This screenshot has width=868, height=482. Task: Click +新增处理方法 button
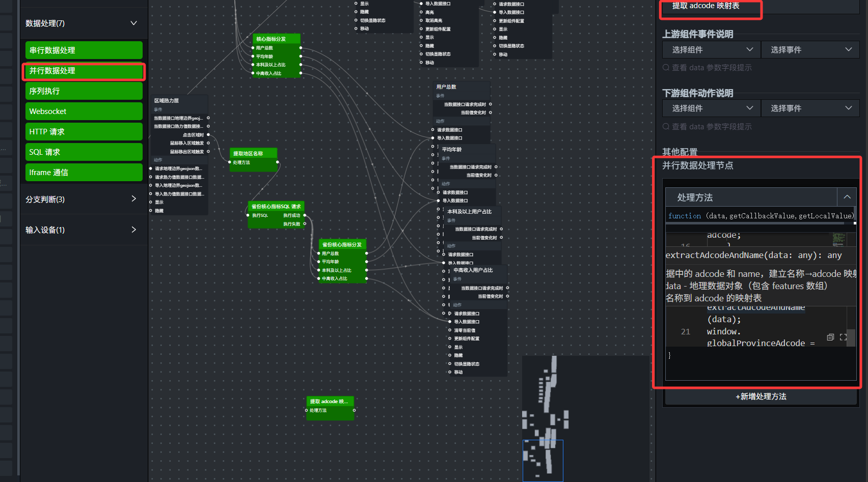761,396
